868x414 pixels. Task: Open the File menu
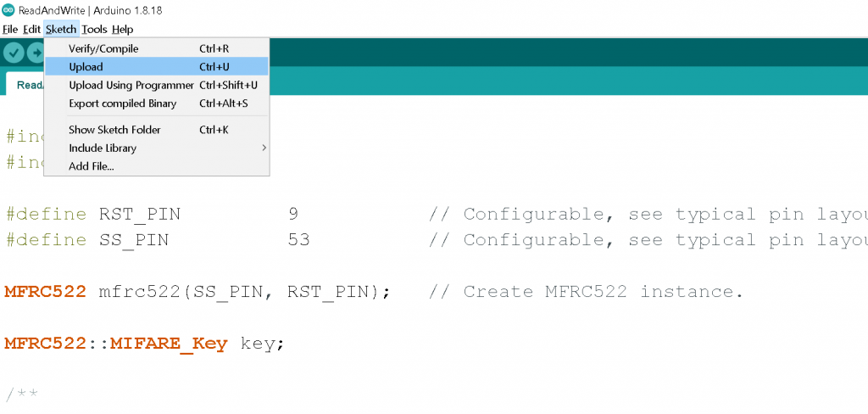point(10,29)
